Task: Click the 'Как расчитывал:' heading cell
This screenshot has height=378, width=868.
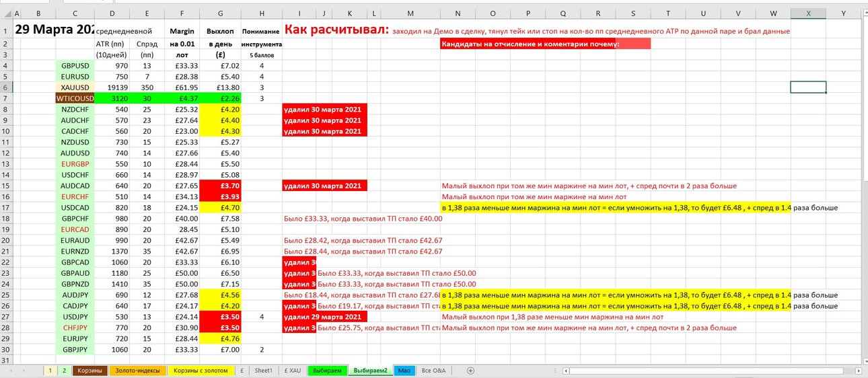Action: pos(336,30)
